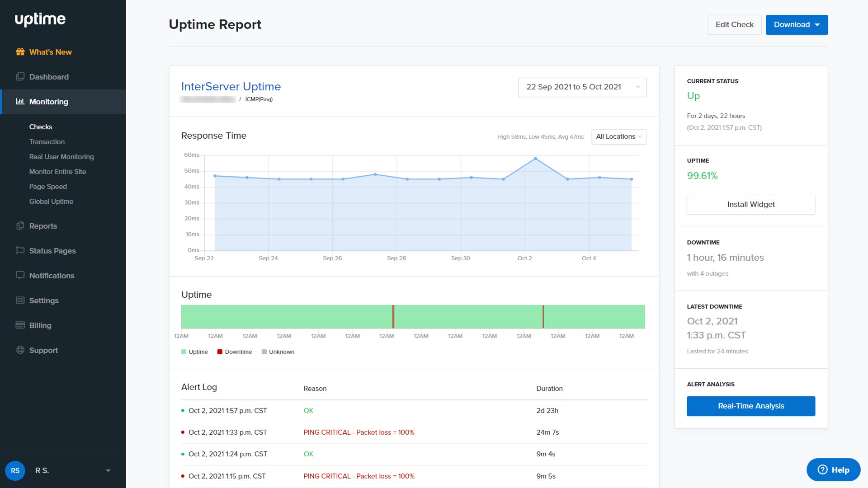868x488 pixels.
Task: Click the RS user avatar
Action: tap(15, 470)
